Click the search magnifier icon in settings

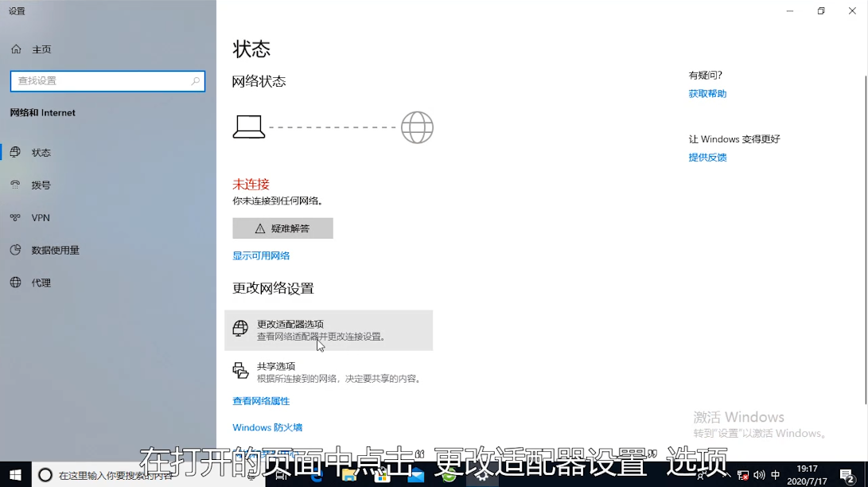(x=196, y=81)
